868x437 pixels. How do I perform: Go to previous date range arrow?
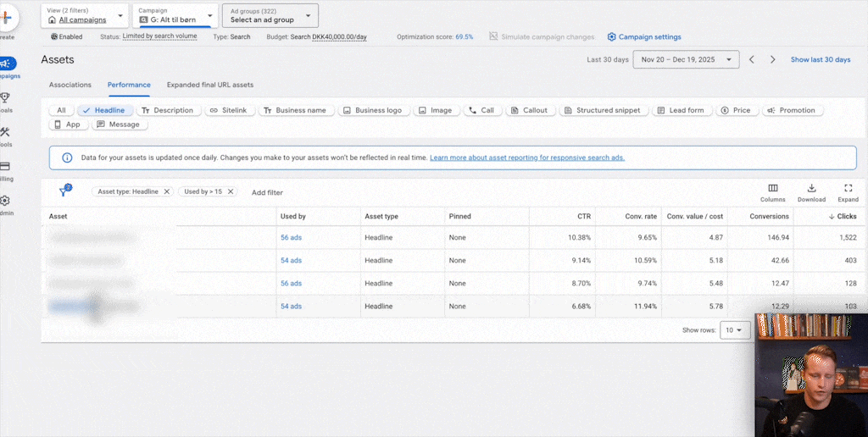click(752, 59)
